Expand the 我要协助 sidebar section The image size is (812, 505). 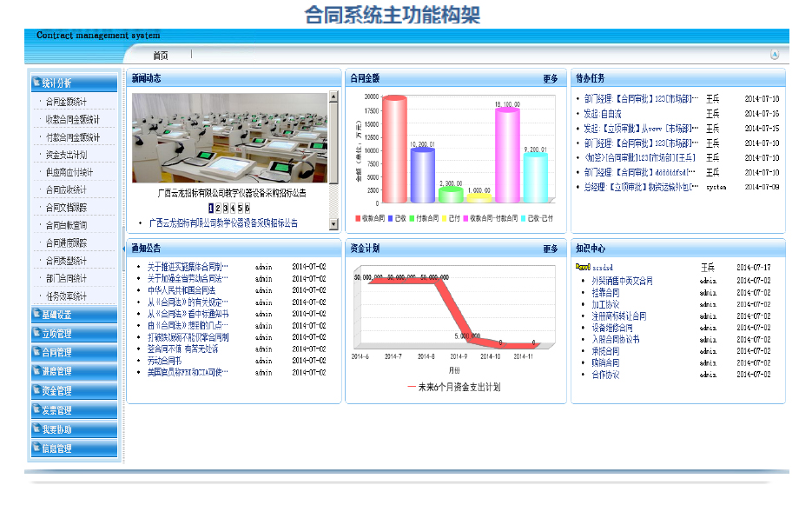tap(74, 429)
